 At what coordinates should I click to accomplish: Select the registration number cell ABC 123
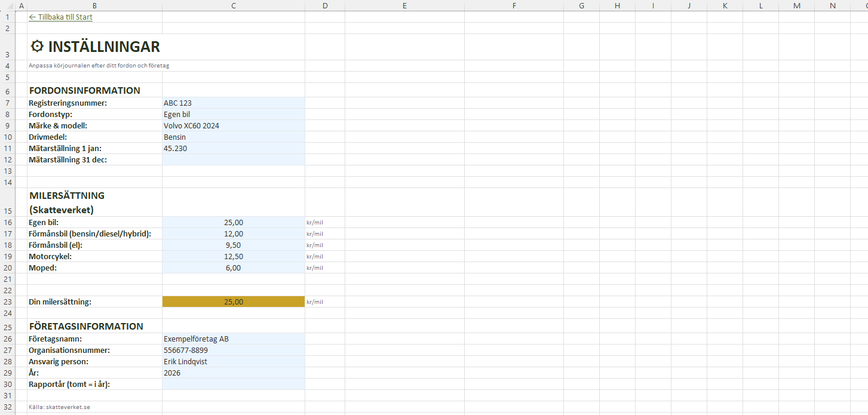[x=234, y=103]
